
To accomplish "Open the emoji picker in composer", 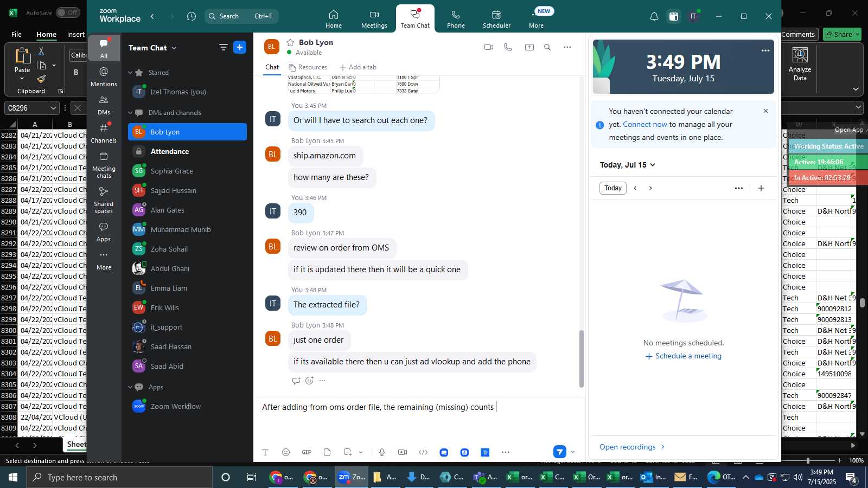I will pyautogui.click(x=286, y=452).
